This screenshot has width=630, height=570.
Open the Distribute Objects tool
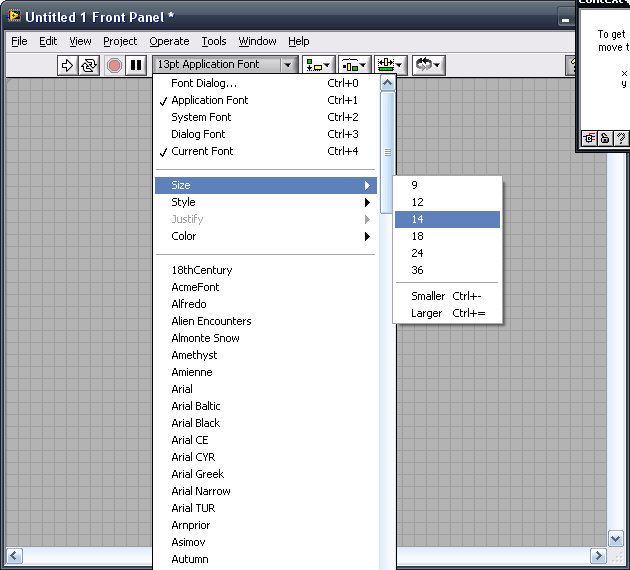click(x=354, y=65)
